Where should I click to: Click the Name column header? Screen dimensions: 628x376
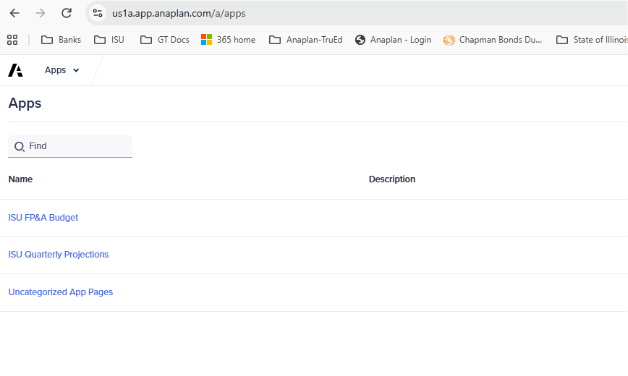point(20,179)
